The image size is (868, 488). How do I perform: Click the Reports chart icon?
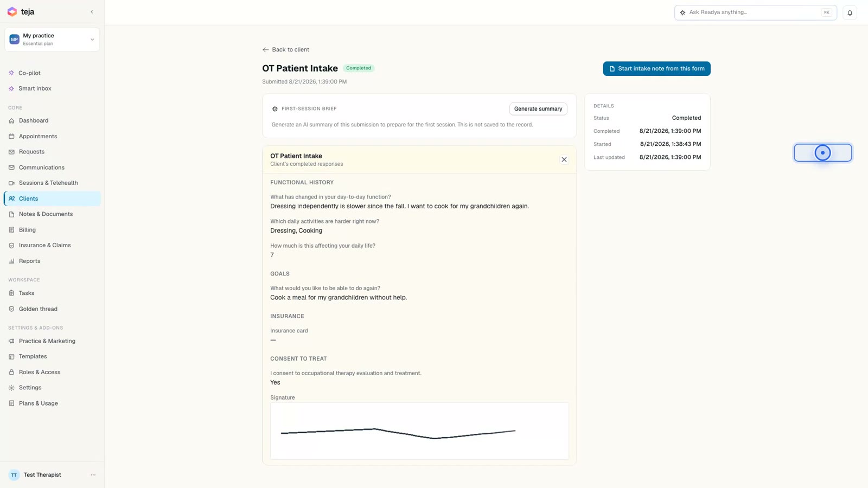pos(11,261)
